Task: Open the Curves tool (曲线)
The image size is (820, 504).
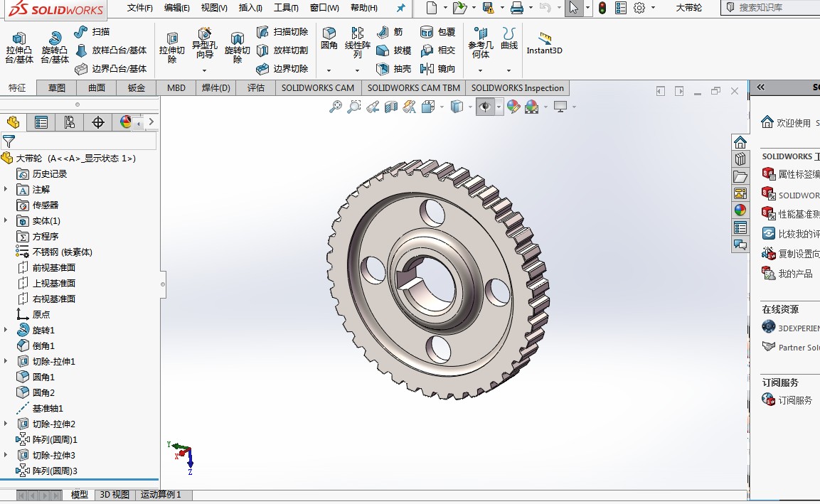Action: pos(508,38)
